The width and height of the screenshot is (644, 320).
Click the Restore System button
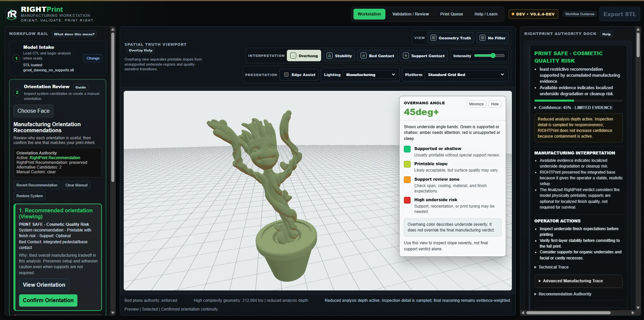click(x=30, y=196)
